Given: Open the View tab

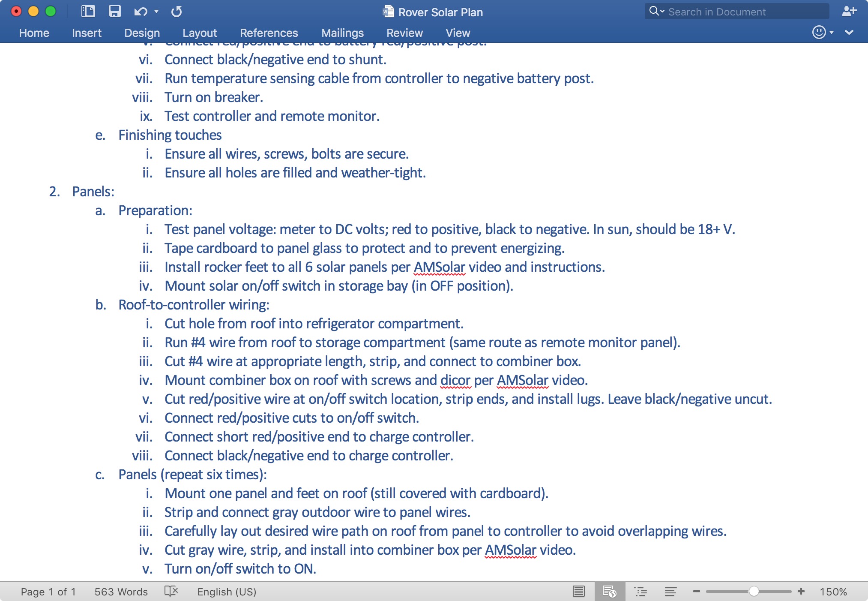Looking at the screenshot, I should pos(458,33).
